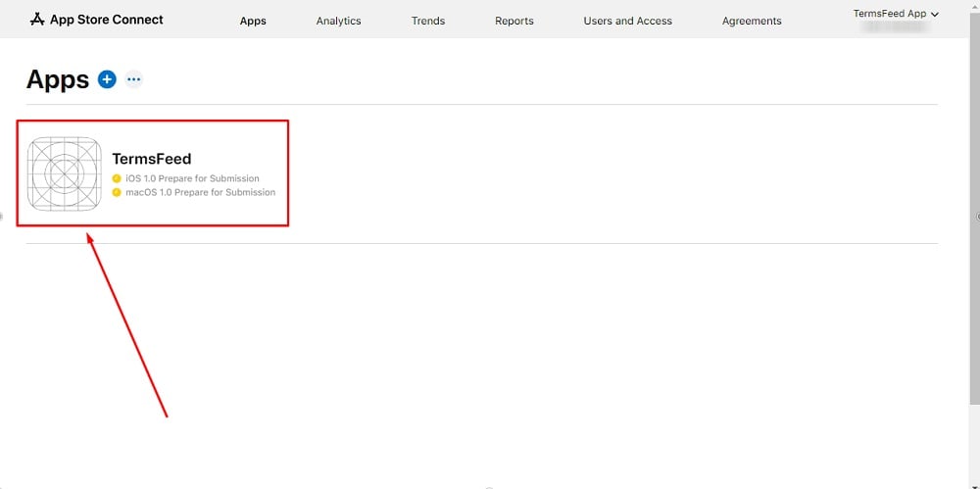Add a new app with plus icon
Screen dimensions: 980x489
pyautogui.click(x=107, y=79)
